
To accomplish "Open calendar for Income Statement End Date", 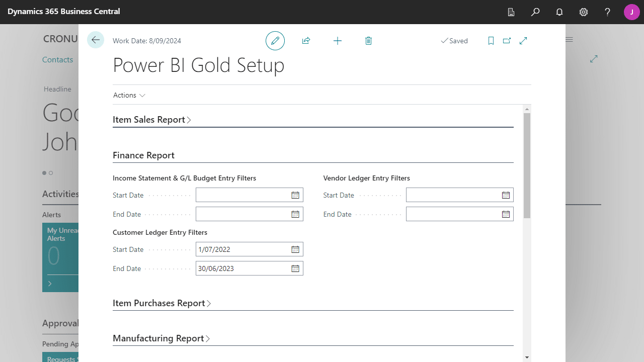I will click(x=295, y=214).
